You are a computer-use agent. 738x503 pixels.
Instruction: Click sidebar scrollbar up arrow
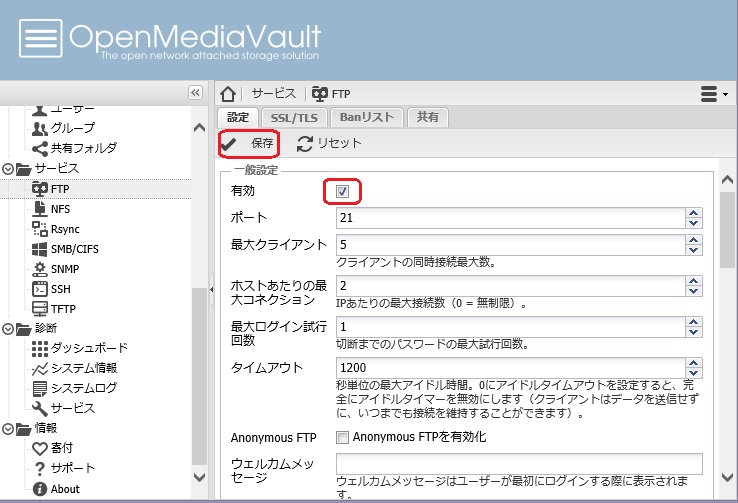[x=200, y=128]
